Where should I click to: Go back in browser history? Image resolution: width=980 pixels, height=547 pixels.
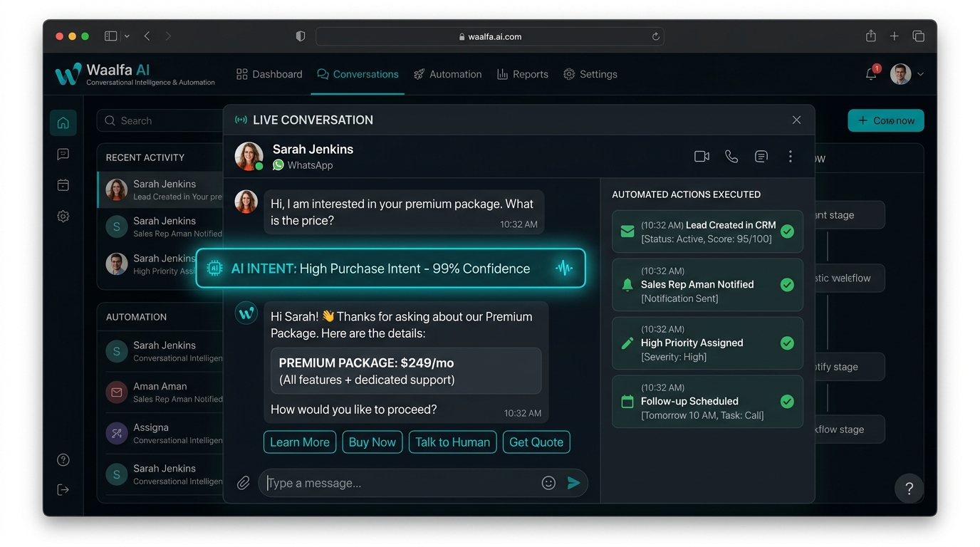(147, 36)
